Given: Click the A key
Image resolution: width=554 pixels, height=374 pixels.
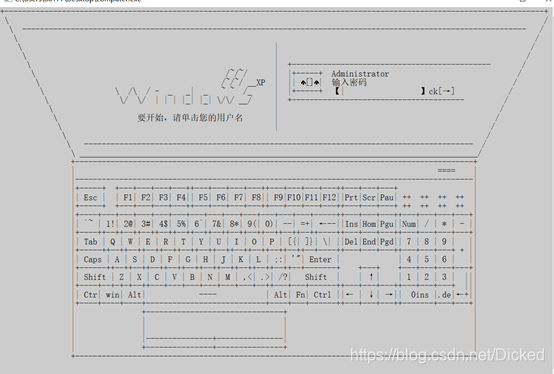Looking at the screenshot, I should pos(117,259).
